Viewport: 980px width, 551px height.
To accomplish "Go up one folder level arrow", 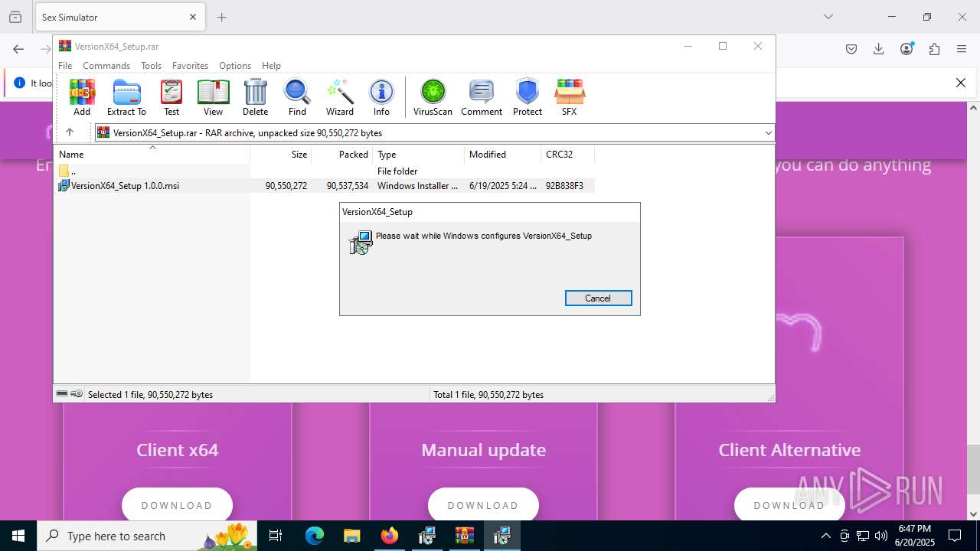I will point(70,132).
